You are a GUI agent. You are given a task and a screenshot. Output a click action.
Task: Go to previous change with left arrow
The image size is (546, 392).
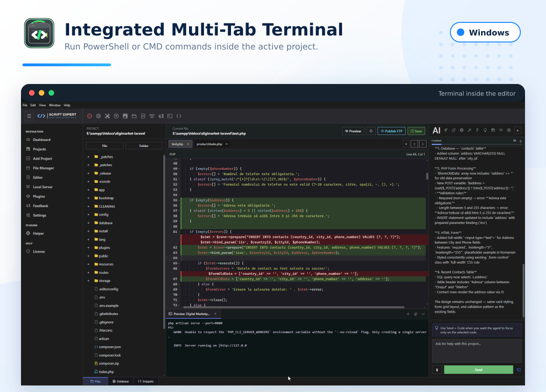point(414,144)
